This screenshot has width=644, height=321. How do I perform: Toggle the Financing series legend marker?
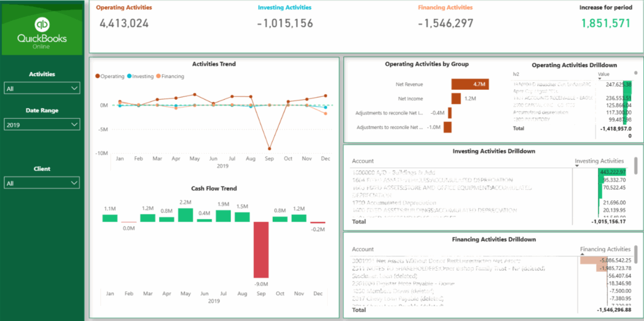pyautogui.click(x=158, y=76)
